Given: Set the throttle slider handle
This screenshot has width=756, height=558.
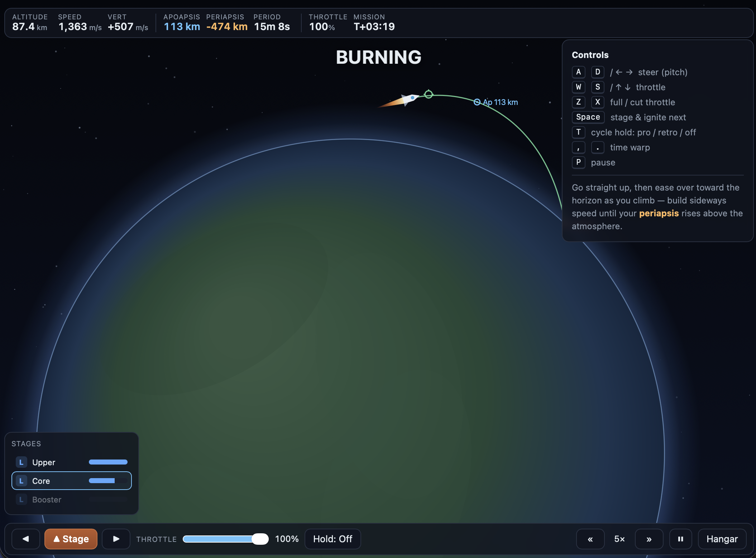Looking at the screenshot, I should click(260, 539).
